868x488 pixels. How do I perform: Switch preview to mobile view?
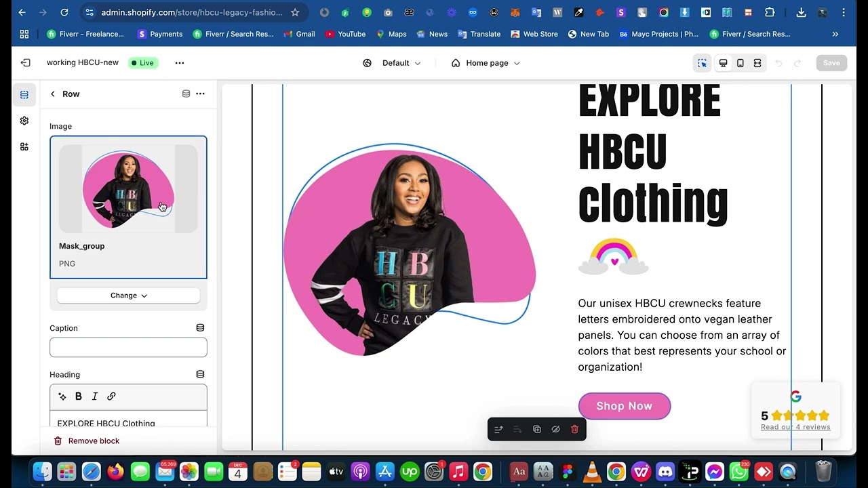coord(741,62)
